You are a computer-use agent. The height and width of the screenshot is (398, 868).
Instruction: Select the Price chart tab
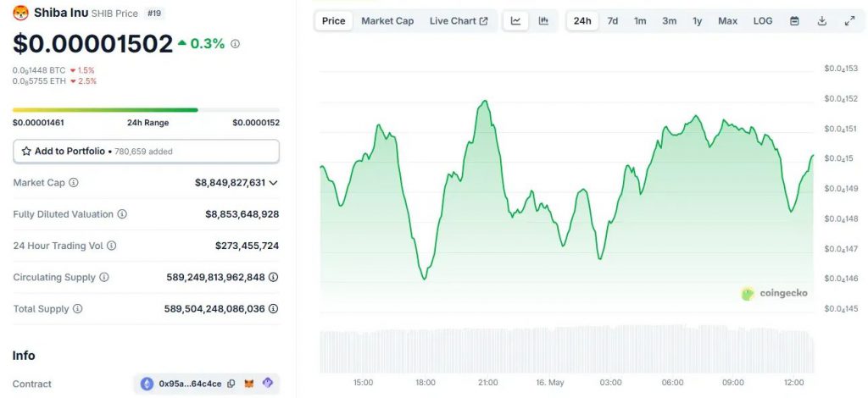pyautogui.click(x=334, y=21)
